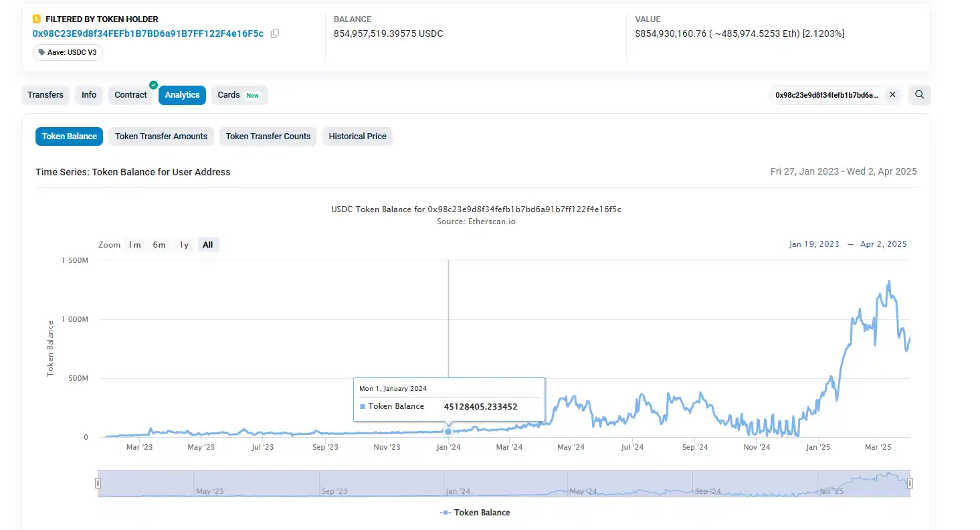Click the Jan 19, 2023 start date field
The width and height of the screenshot is (980, 530).
(813, 244)
